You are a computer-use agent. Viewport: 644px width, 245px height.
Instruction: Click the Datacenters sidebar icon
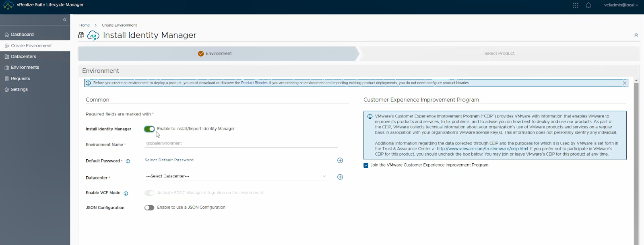(6, 57)
